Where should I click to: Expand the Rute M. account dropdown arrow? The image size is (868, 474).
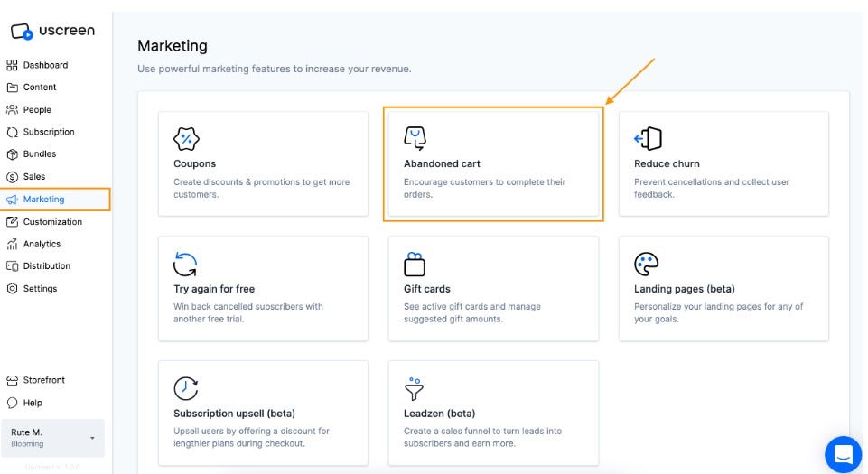coord(92,438)
